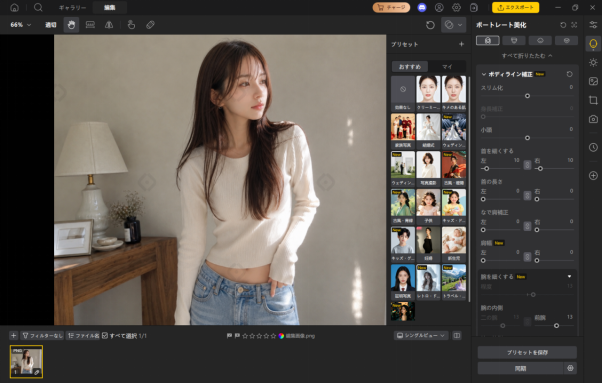Toggle the neck-slimming left/right link
This screenshot has height=383, width=602.
(x=527, y=165)
